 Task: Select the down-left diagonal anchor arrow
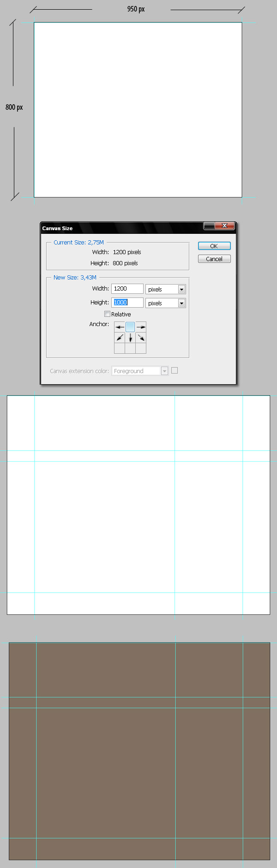120,338
